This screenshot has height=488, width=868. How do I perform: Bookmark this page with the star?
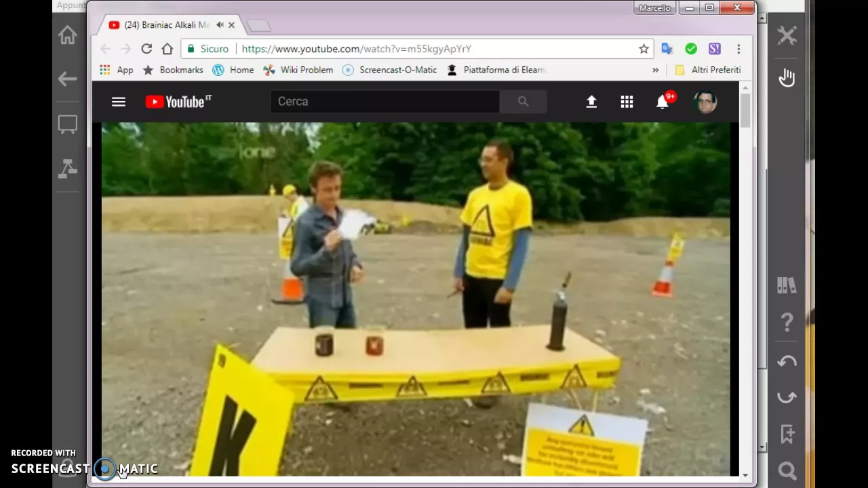(644, 49)
